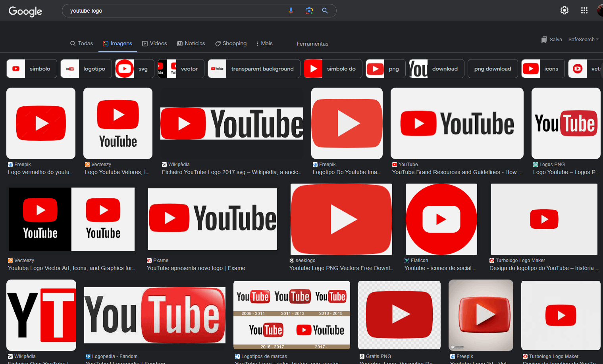Open quick settings gear icon
Viewport: 603px width, 364px height.
coord(564,10)
